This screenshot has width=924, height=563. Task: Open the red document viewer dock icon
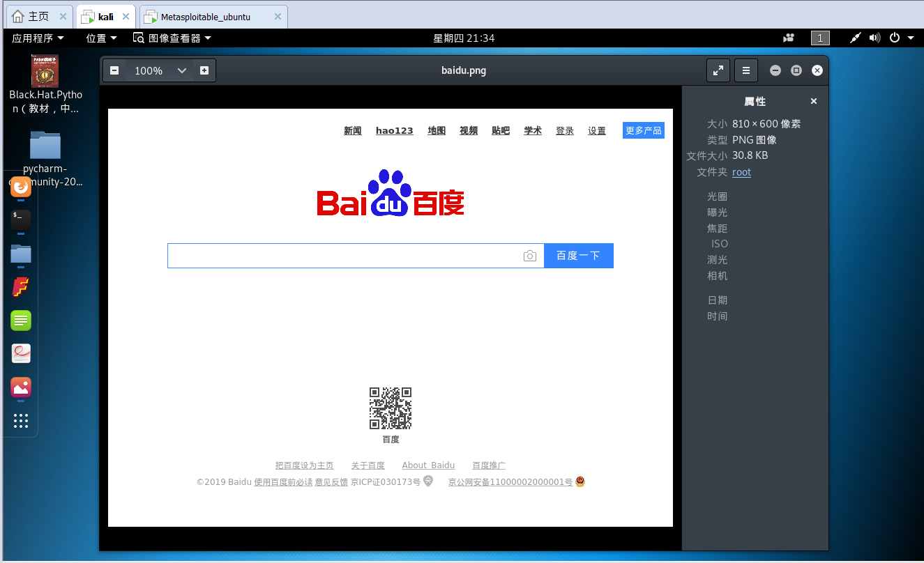coord(21,353)
